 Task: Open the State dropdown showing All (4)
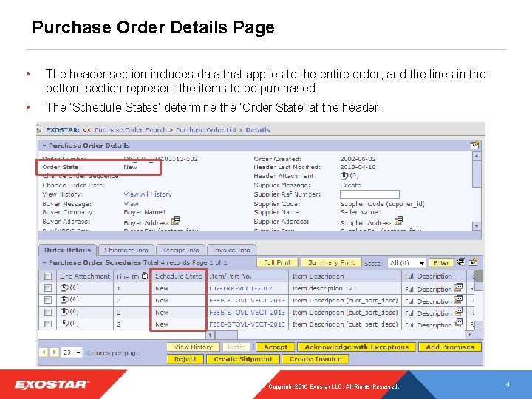(407, 262)
